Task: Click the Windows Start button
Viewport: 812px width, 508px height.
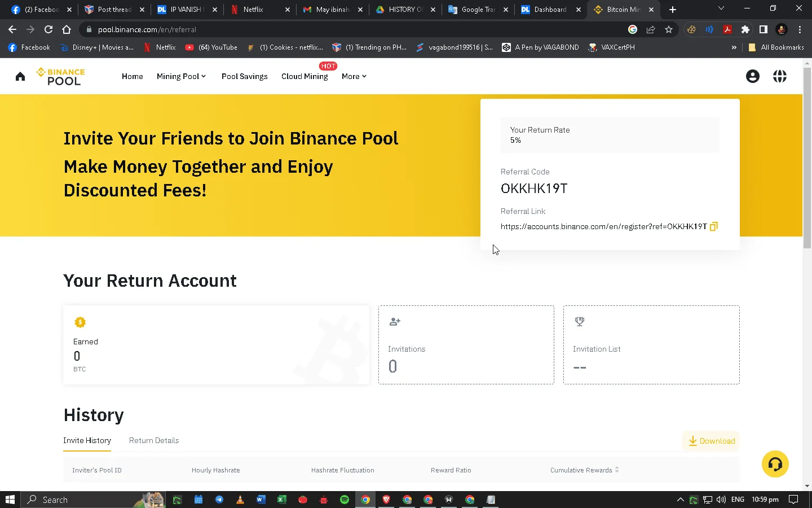Action: point(10,500)
